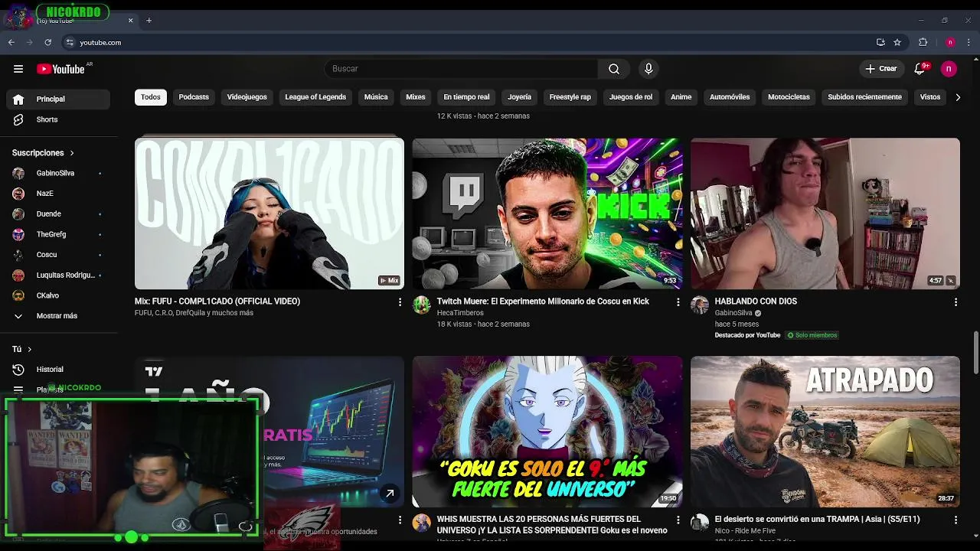Open more options for the Whis video
980x551 pixels.
click(x=678, y=520)
